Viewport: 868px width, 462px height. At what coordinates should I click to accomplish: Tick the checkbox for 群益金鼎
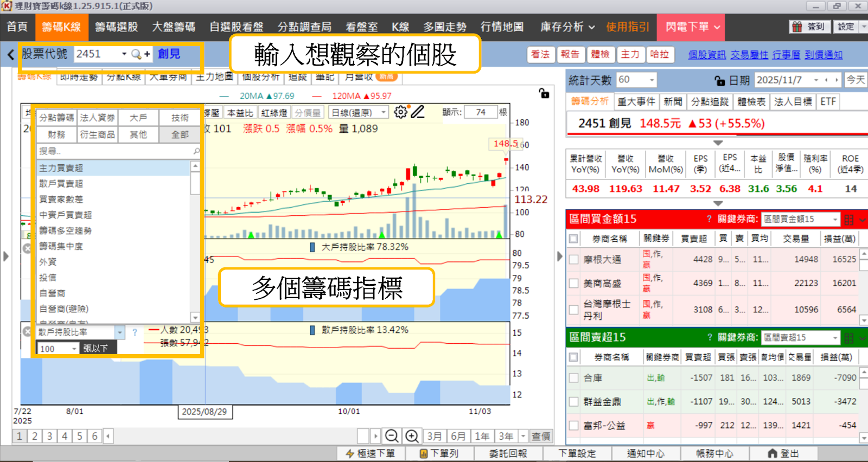[573, 401]
